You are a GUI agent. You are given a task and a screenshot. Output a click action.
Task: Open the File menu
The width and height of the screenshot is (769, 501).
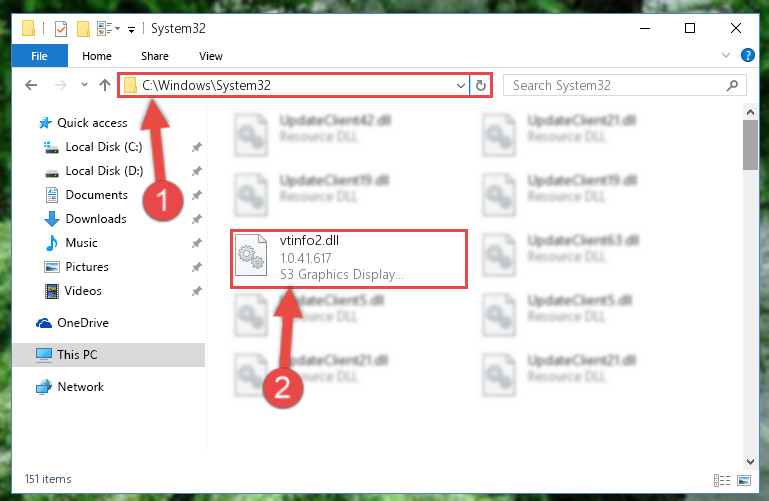pos(39,56)
